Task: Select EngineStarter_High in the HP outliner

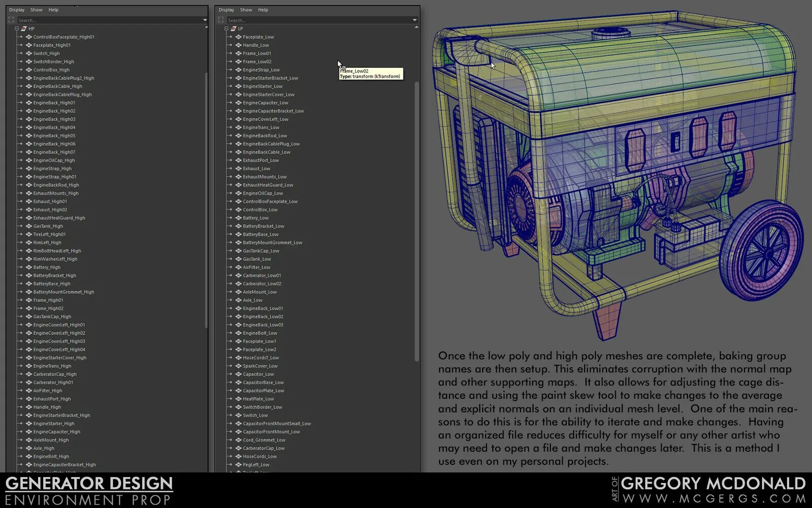Action: pos(54,424)
